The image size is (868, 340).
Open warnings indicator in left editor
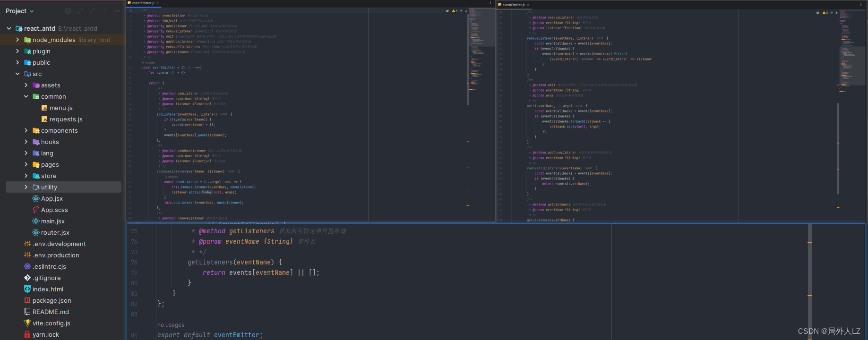(x=455, y=11)
